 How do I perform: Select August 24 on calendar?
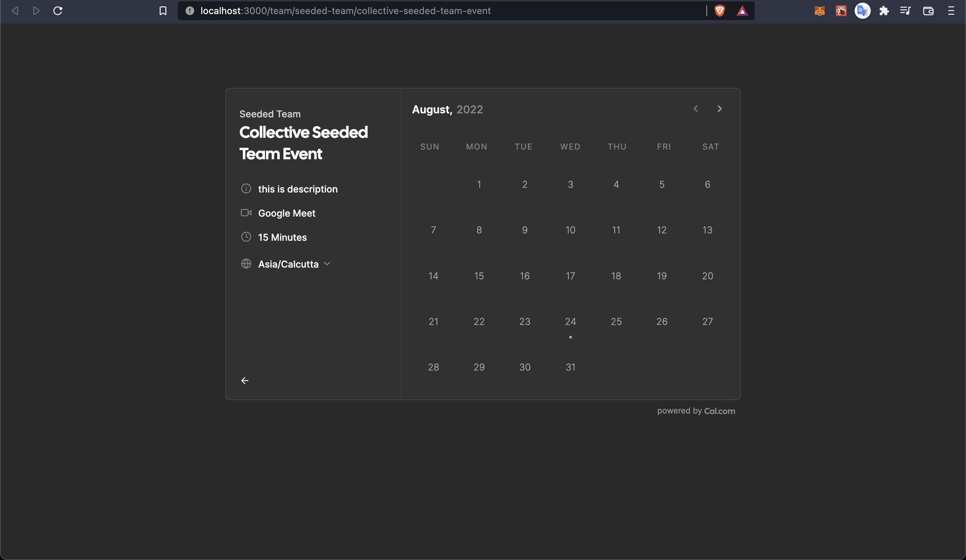[x=571, y=322]
